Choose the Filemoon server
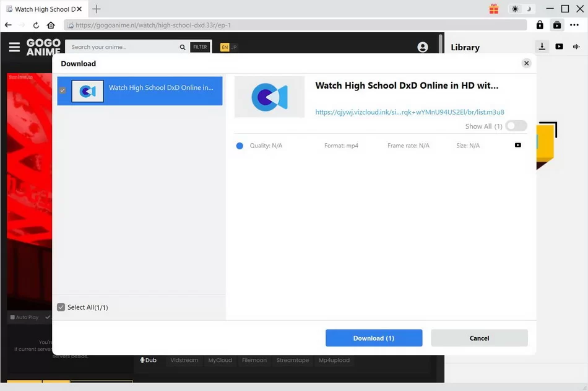This screenshot has width=588, height=391. [x=254, y=360]
